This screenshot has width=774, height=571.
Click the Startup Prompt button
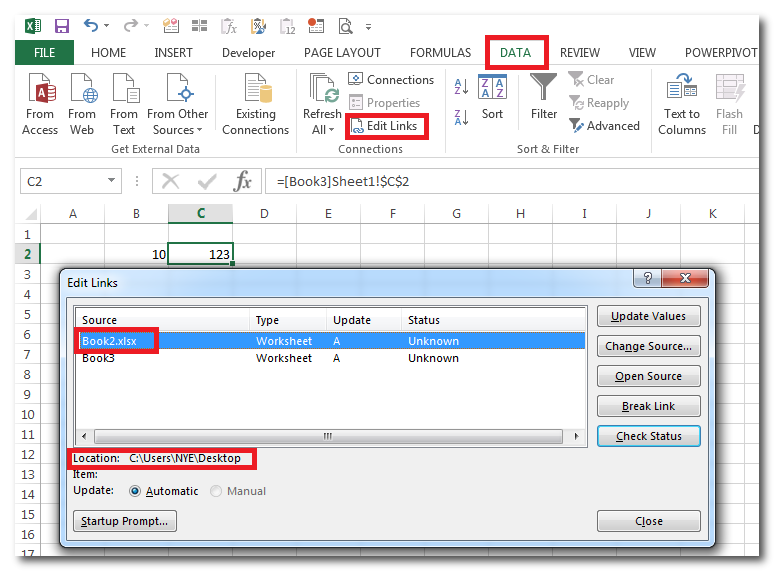coord(124,521)
